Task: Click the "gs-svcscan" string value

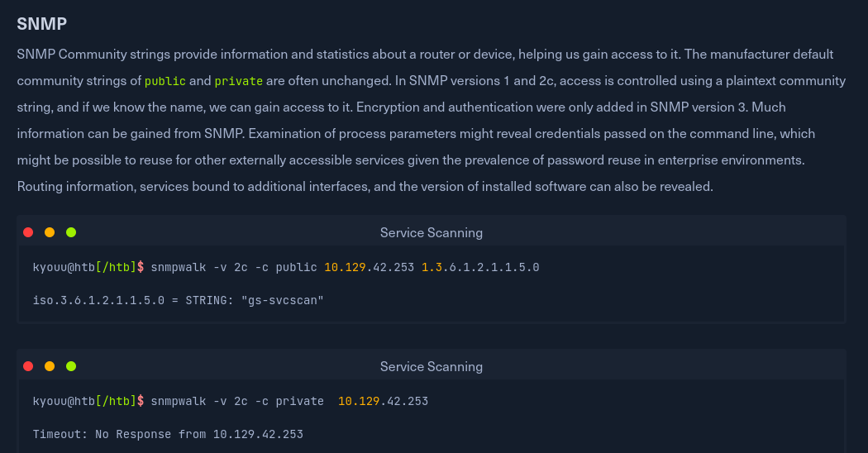Action: click(282, 300)
